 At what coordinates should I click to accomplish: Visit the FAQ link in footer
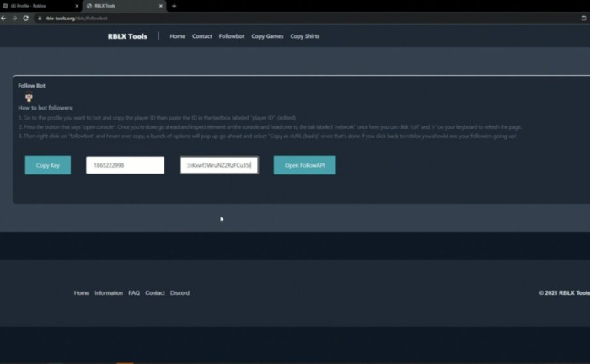click(x=134, y=292)
